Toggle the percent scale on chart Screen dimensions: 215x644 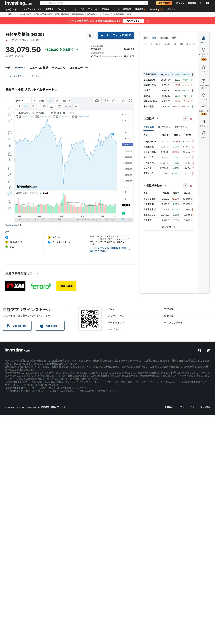[x=100, y=220]
